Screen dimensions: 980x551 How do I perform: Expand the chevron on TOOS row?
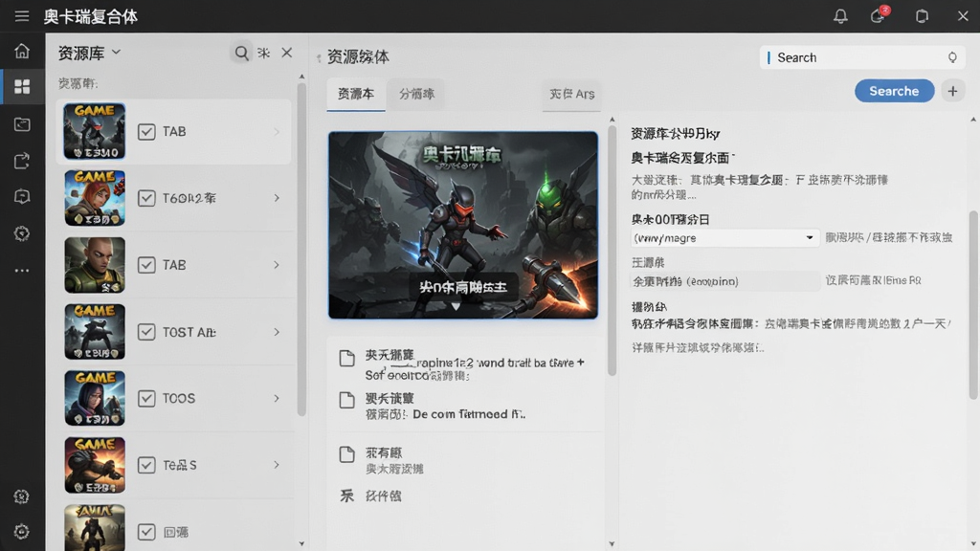point(277,399)
